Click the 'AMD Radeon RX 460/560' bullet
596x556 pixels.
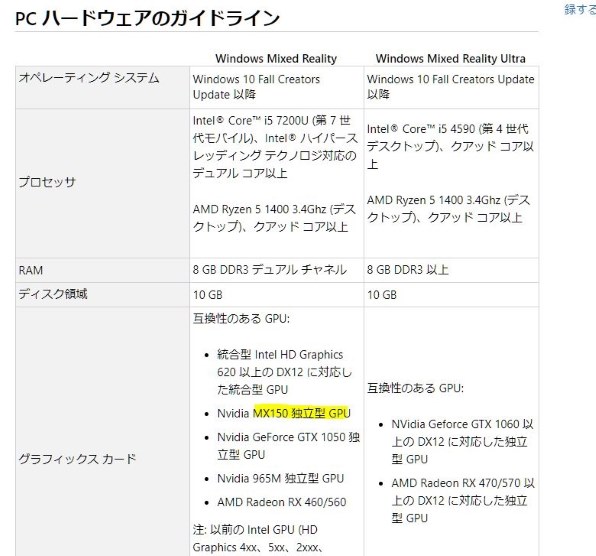[x=282, y=502]
